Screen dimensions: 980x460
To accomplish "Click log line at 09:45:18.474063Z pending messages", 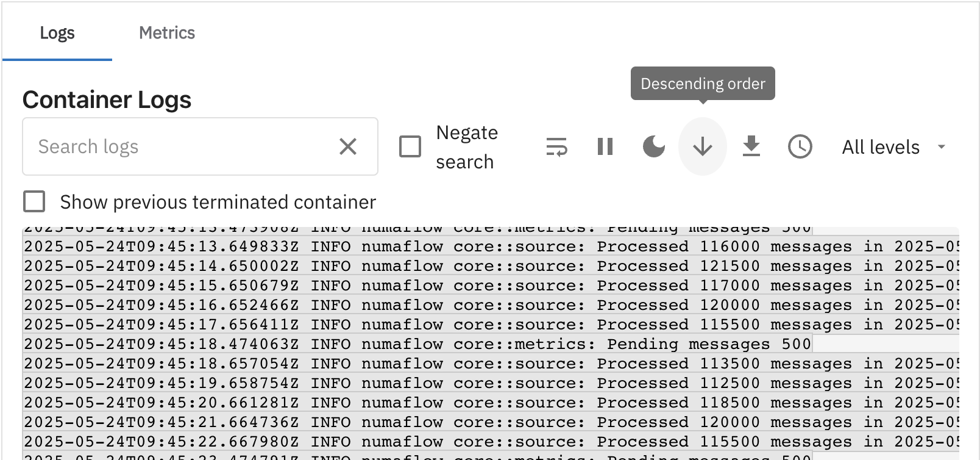I will pos(417,344).
